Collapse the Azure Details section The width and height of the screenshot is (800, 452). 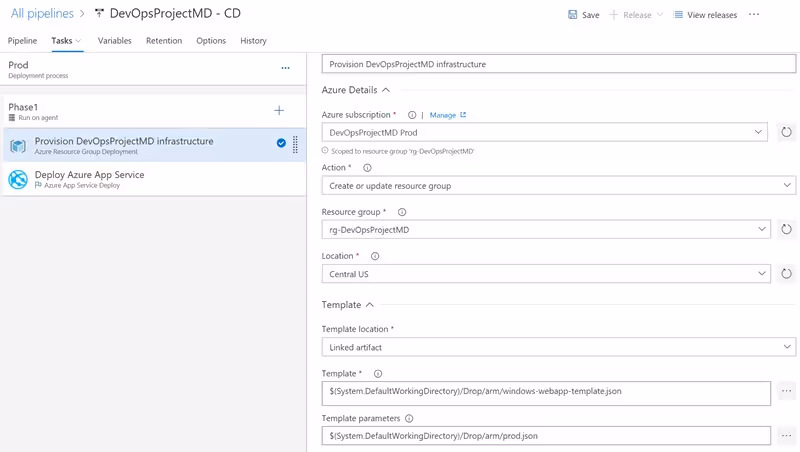386,90
